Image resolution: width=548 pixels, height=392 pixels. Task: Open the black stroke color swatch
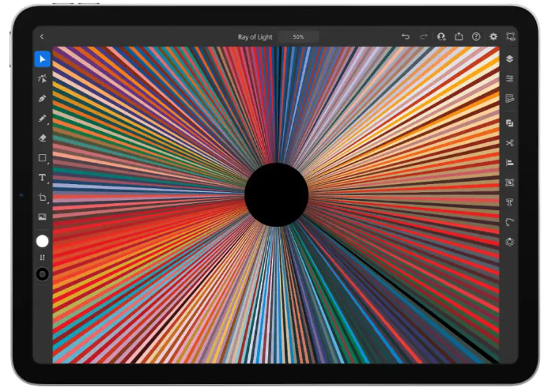tap(42, 274)
